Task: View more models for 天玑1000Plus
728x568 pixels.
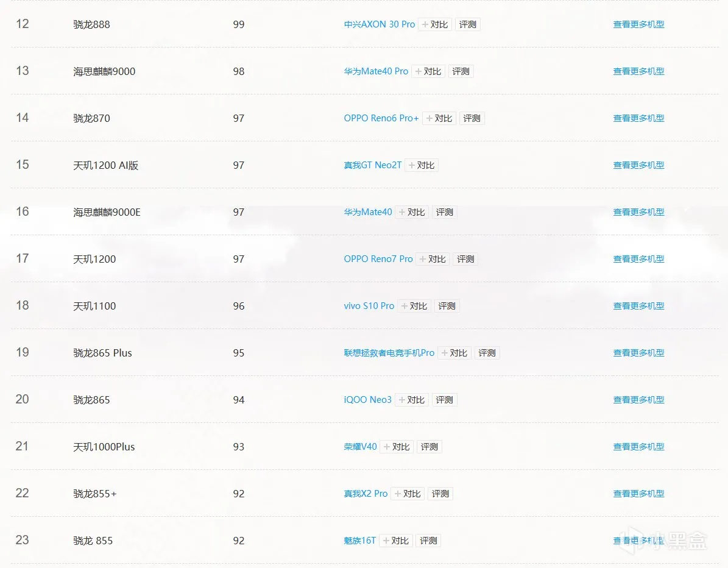Action: (638, 447)
